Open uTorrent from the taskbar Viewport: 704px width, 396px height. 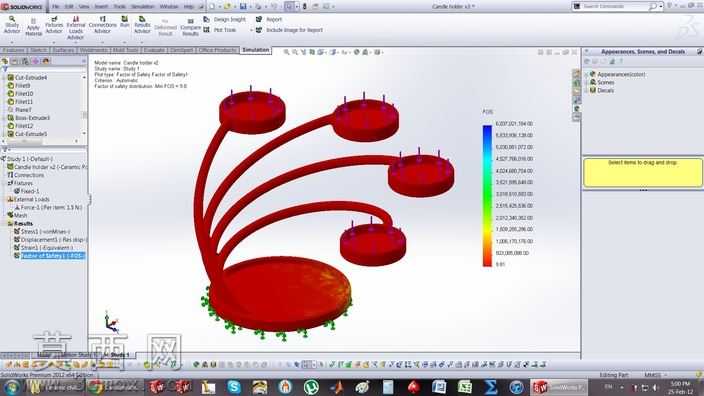(x=311, y=387)
